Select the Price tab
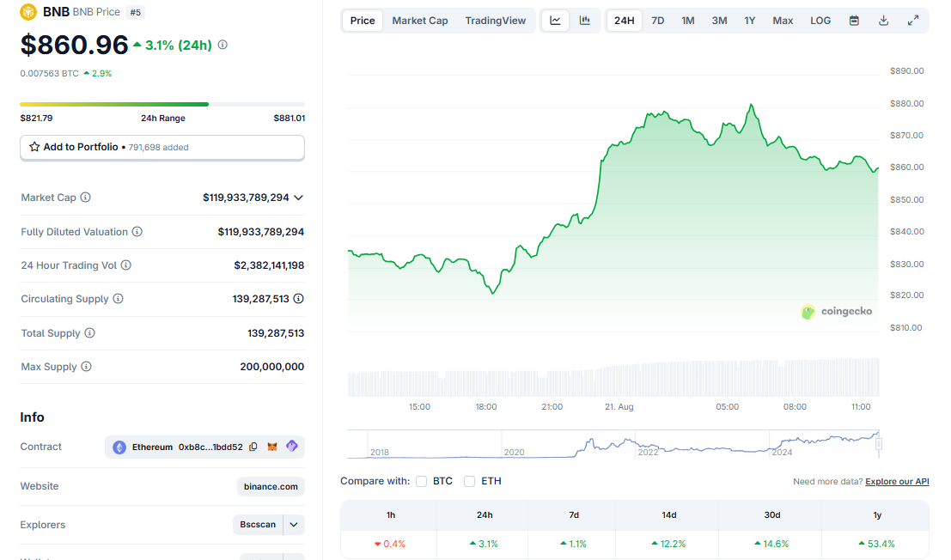 point(363,21)
